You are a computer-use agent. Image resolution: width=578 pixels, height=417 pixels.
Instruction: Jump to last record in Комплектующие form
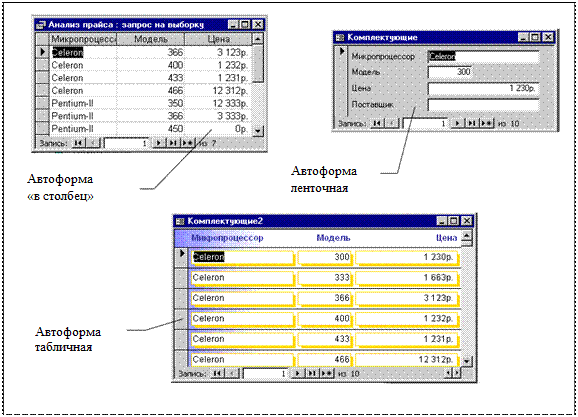pos(472,123)
